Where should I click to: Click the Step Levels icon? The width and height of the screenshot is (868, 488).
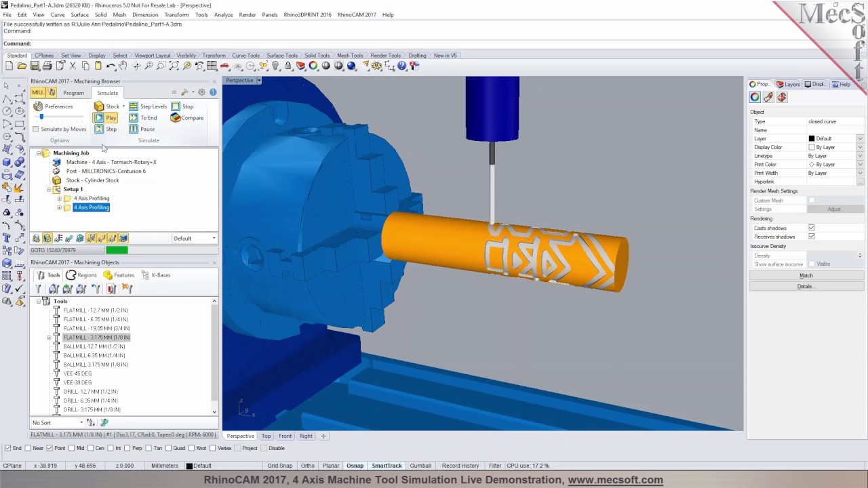(134, 106)
